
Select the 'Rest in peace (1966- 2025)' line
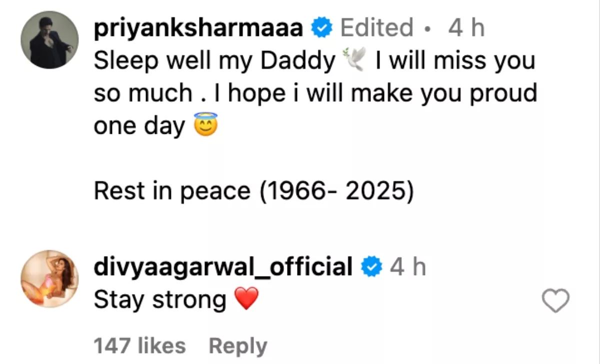[x=254, y=191]
